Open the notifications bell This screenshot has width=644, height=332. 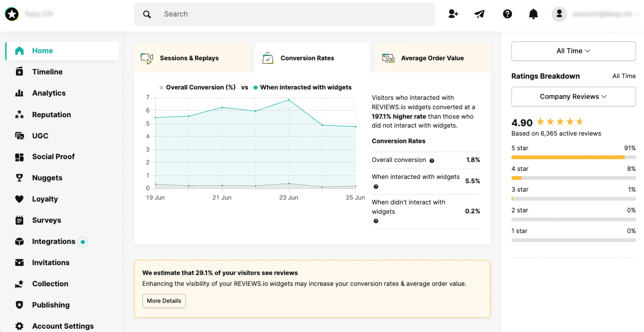tap(533, 14)
